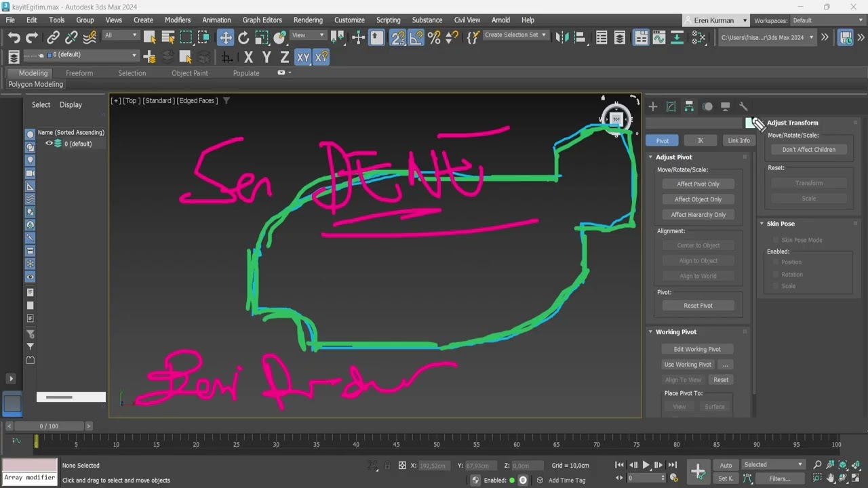
Task: Click the working pivot Reset button
Action: pyautogui.click(x=721, y=380)
